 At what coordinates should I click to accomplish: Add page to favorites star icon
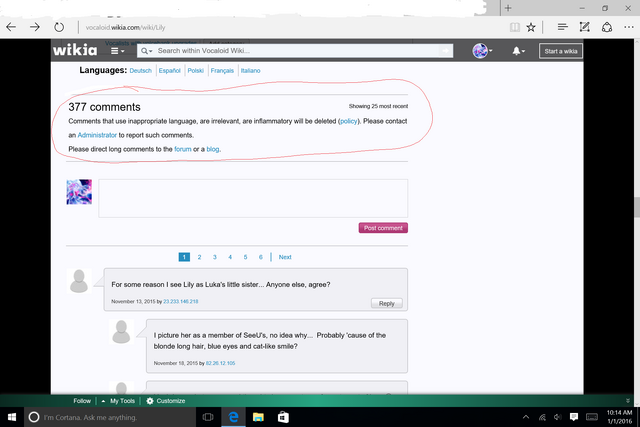531,27
